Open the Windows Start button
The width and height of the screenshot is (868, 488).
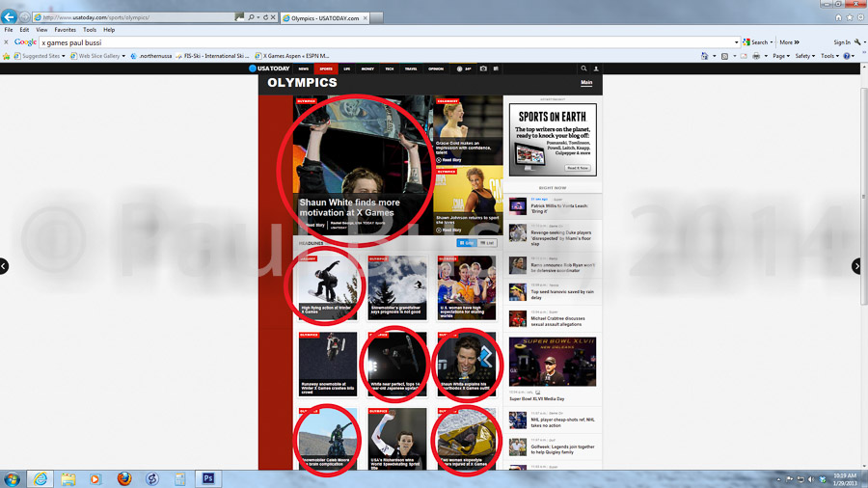click(13, 478)
